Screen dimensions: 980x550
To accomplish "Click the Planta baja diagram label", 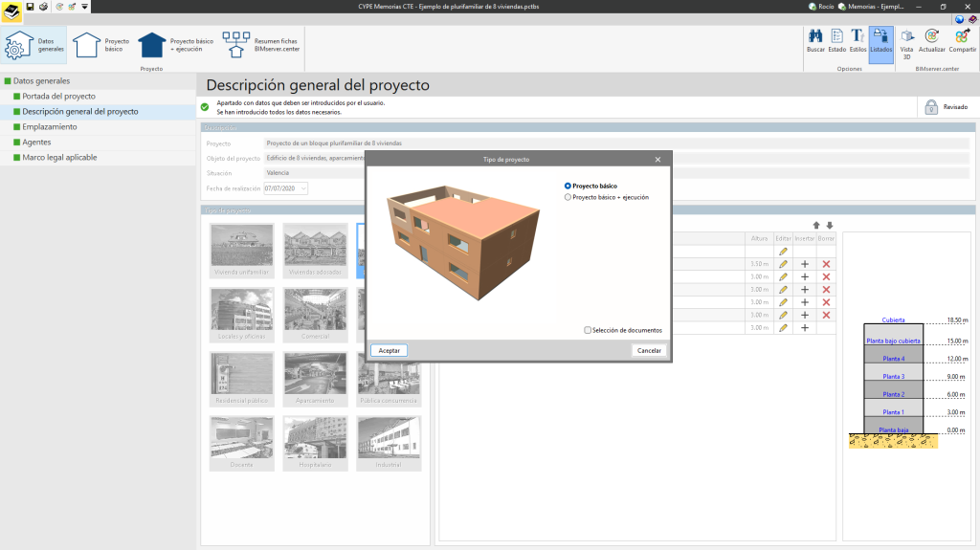I will coord(893,430).
